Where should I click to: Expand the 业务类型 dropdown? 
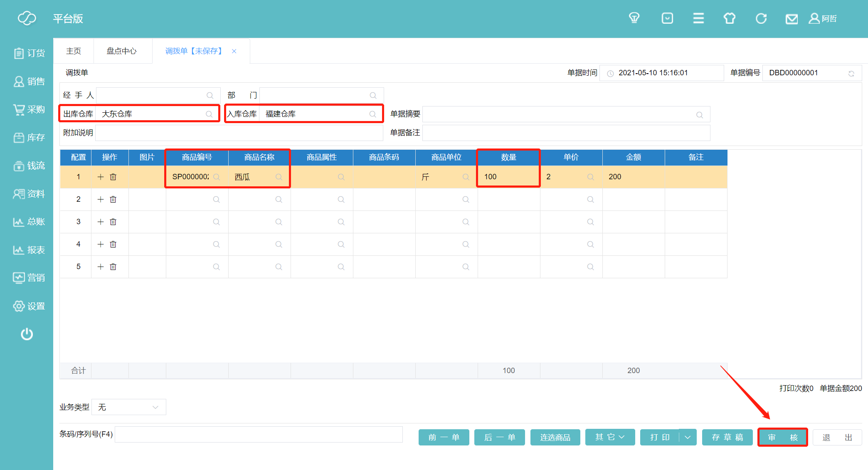(x=129, y=407)
